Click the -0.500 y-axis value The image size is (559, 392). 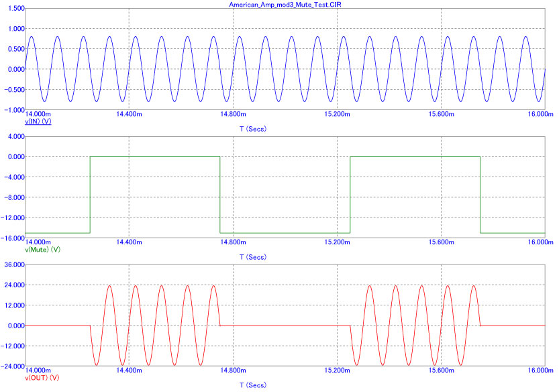click(14, 89)
